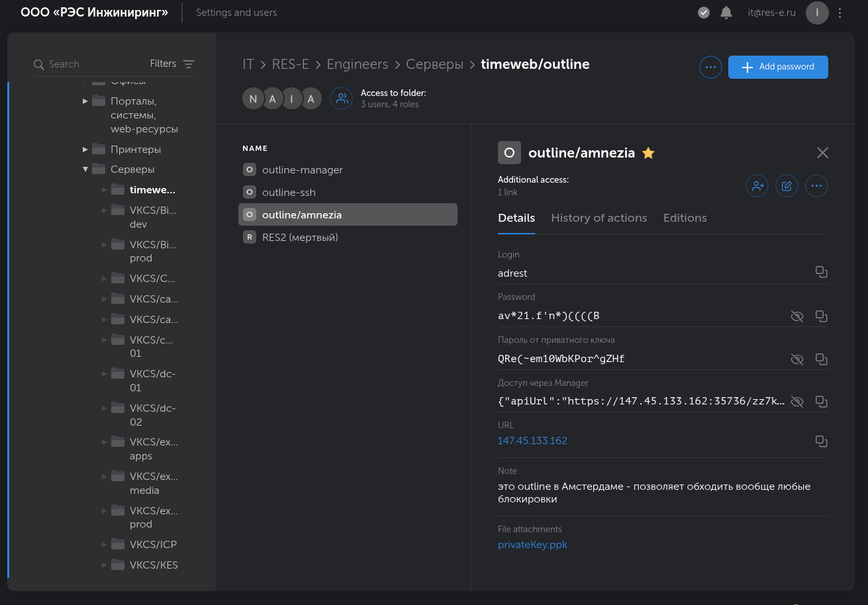This screenshot has height=605, width=868.
Task: Click the add user access icon
Action: coord(757,186)
